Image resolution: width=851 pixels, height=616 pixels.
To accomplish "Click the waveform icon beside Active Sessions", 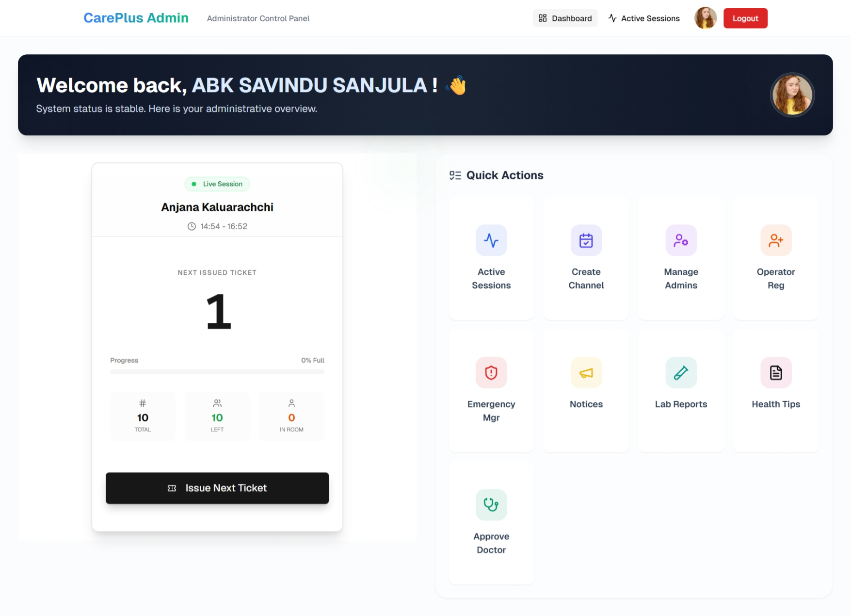I will click(612, 18).
